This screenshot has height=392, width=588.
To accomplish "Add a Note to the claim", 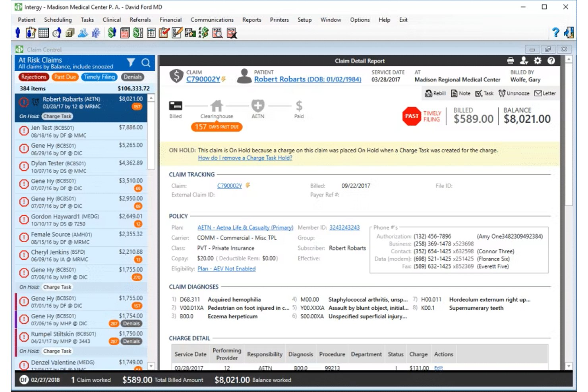I will point(461,93).
